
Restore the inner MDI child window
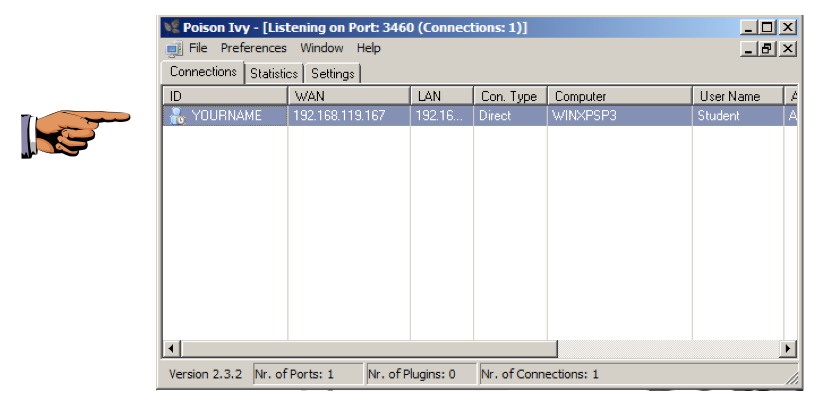(x=768, y=48)
